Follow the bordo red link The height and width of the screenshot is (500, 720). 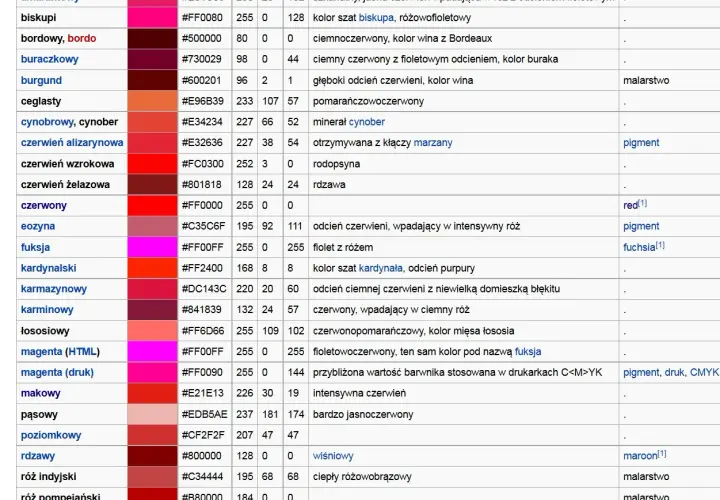click(82, 39)
